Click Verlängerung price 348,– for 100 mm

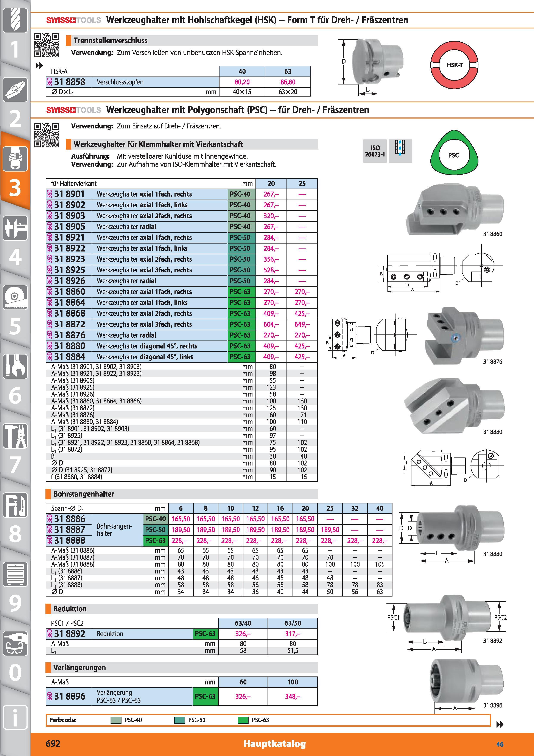coord(293,696)
